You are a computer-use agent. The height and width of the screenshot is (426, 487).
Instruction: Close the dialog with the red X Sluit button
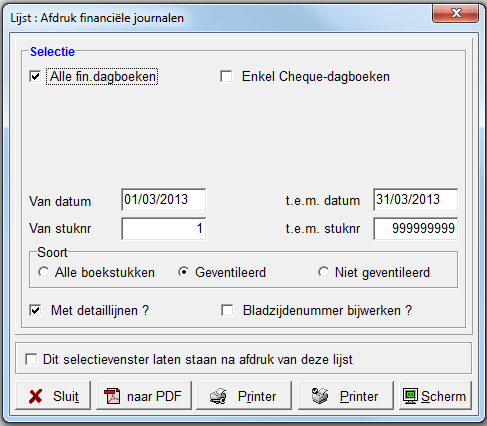pos(53,396)
